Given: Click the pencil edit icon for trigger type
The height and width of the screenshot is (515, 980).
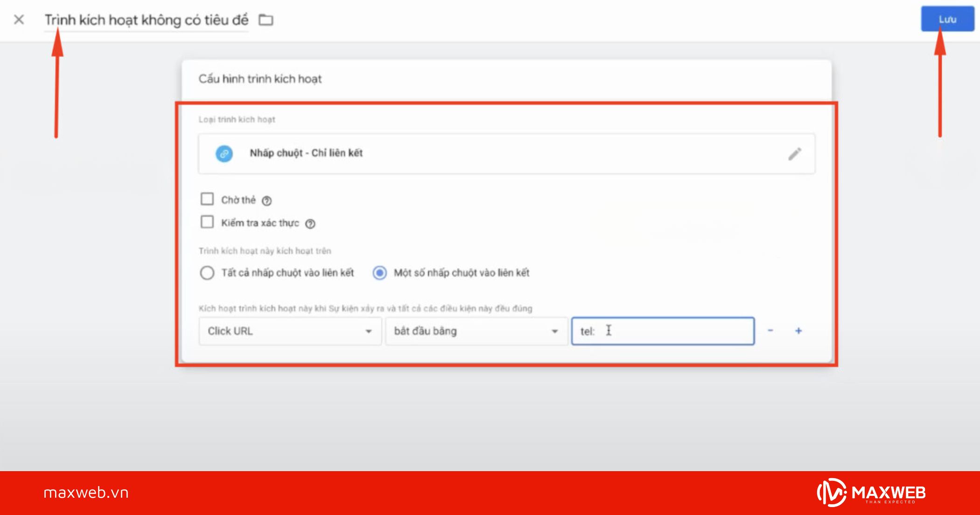Looking at the screenshot, I should pos(795,154).
